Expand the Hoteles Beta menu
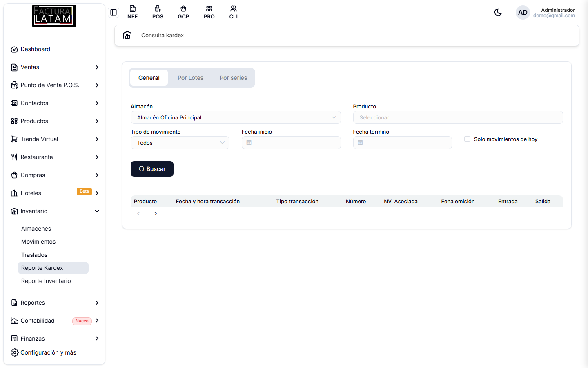Viewport: 588px width, 368px height. point(54,193)
